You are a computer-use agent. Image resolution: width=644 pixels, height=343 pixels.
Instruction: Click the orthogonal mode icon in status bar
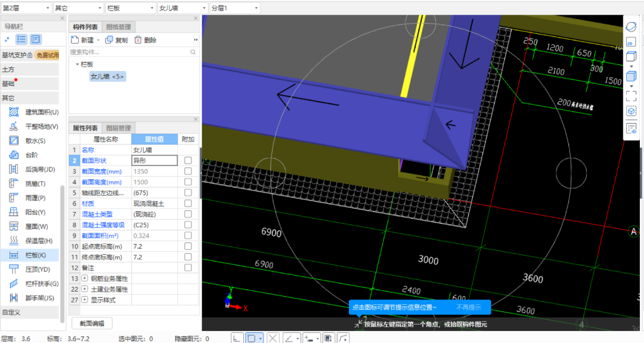click(x=237, y=338)
